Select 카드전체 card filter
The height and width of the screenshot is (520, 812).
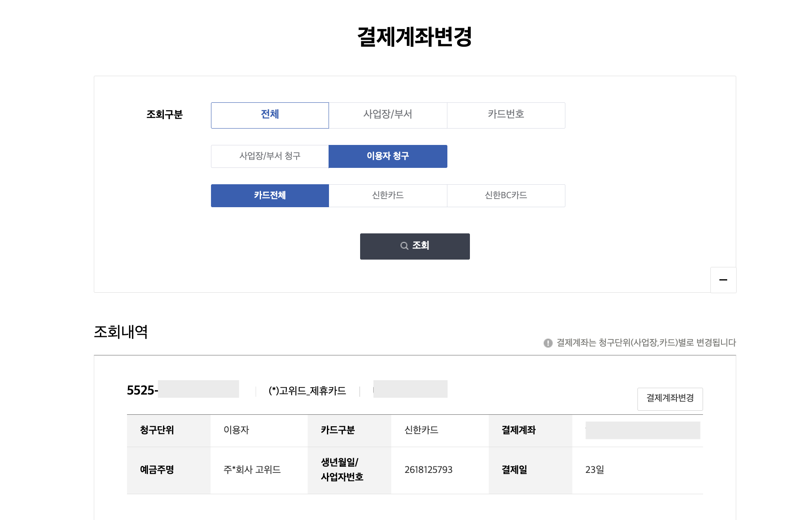pos(270,195)
